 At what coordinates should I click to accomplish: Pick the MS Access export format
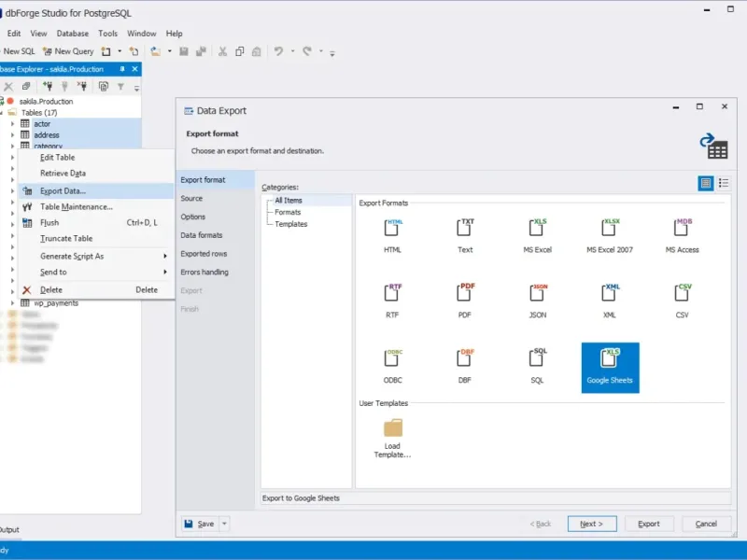(x=683, y=236)
